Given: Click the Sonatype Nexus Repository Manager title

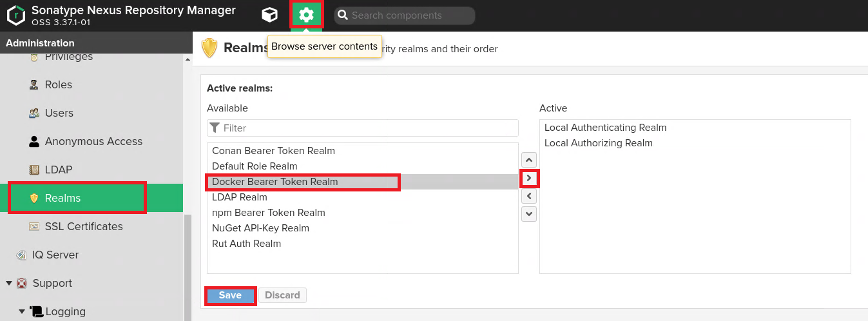Looking at the screenshot, I should coord(133,10).
